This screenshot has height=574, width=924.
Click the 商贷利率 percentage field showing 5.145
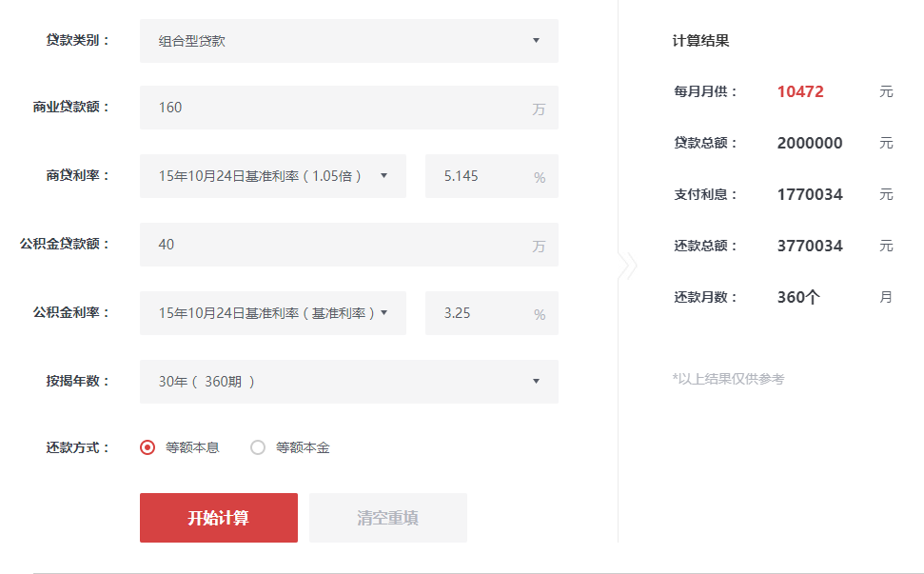[491, 175]
